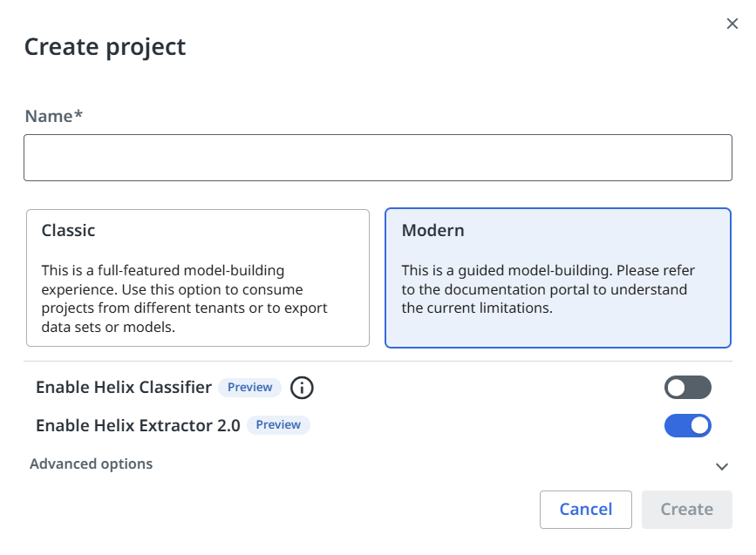Image resolution: width=756 pixels, height=555 pixels.
Task: Click the Name input field
Action: tap(378, 158)
